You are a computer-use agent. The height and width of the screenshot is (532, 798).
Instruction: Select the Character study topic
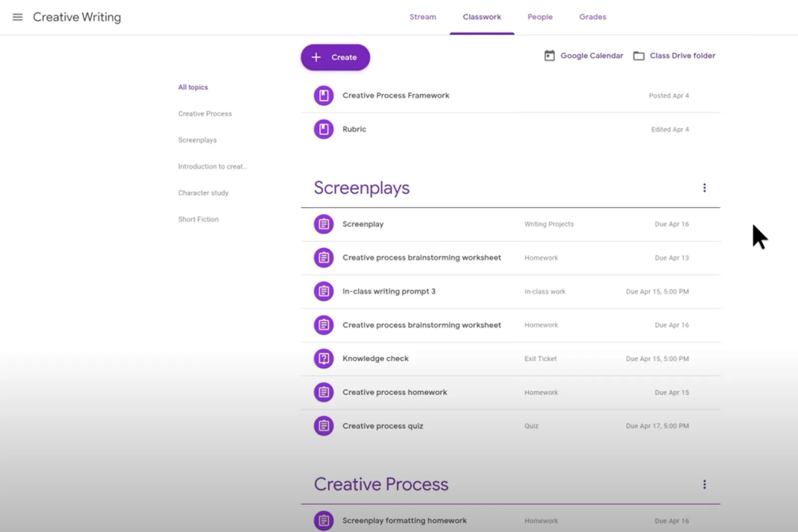coord(203,192)
